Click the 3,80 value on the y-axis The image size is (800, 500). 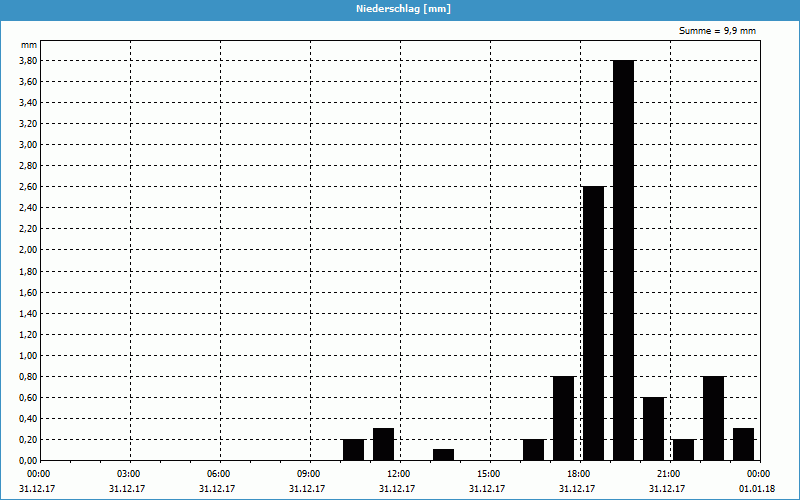(27, 60)
